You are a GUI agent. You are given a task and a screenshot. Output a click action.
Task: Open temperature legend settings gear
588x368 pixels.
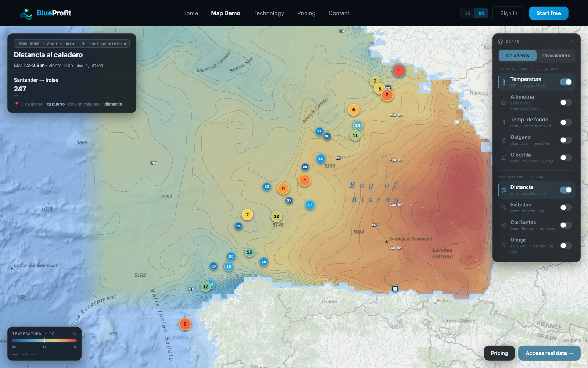75,333
